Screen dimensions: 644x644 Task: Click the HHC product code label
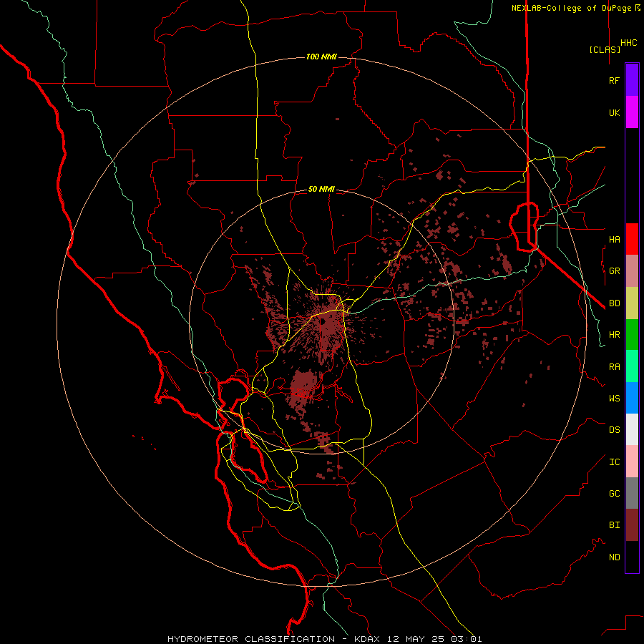pos(629,43)
